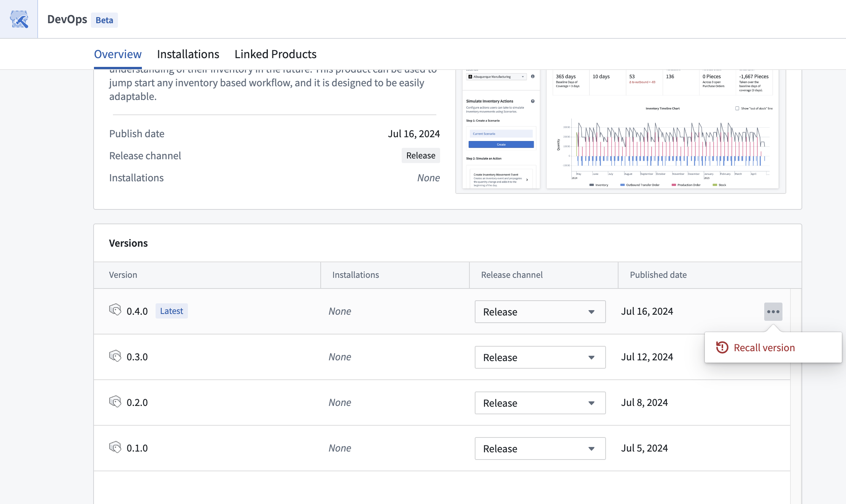Expand the Release channel dropdown for version 0.2.0
This screenshot has height=504, width=846.
[x=540, y=403]
